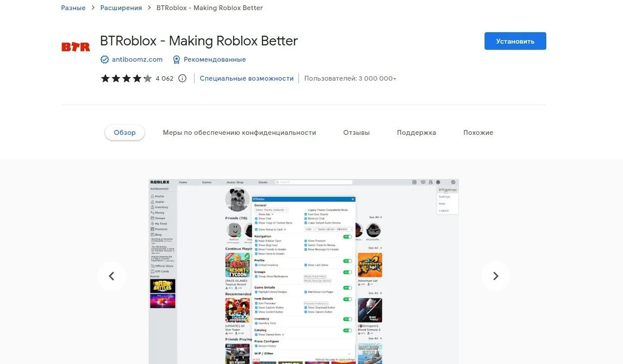This screenshot has height=364, width=623.
Task: Open the Отзывы tab
Action: point(356,133)
